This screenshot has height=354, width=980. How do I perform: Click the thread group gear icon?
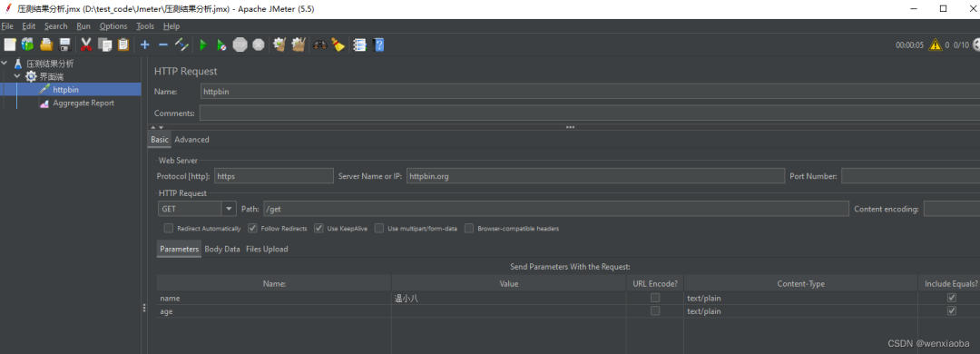(x=30, y=77)
